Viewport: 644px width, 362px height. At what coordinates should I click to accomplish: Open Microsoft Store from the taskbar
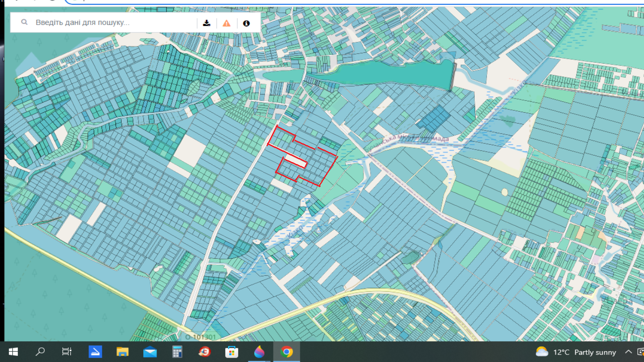[231, 352]
